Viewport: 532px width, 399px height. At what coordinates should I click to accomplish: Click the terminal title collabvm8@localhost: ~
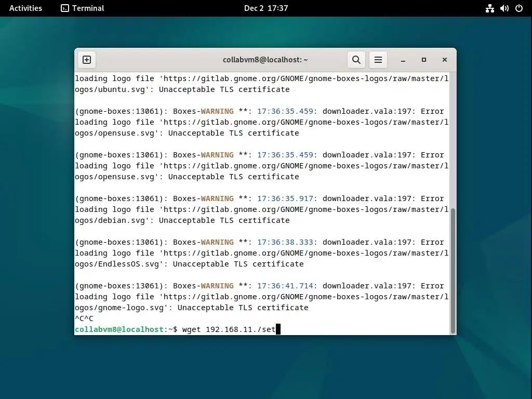265,60
